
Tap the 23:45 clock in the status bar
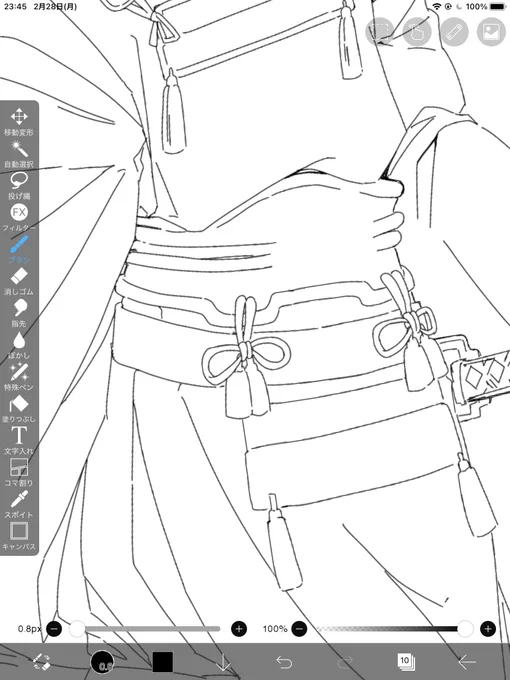(15, 7)
